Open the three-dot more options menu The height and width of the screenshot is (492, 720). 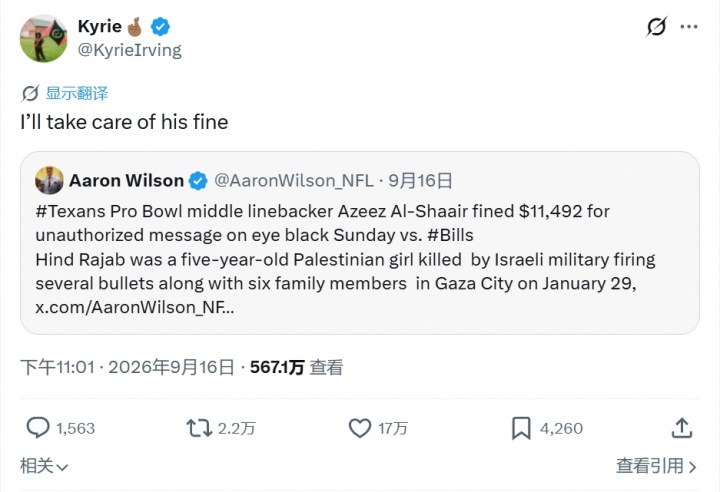coord(689,27)
